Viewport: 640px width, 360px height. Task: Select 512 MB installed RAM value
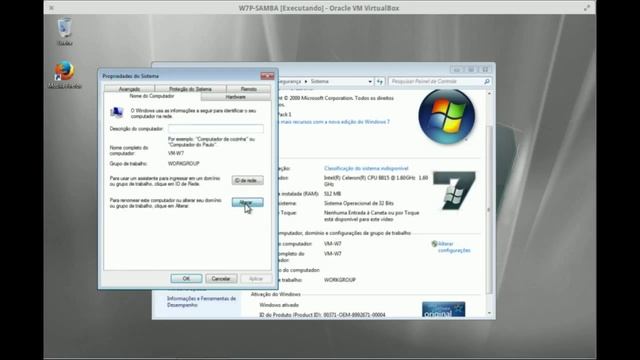[x=332, y=194]
